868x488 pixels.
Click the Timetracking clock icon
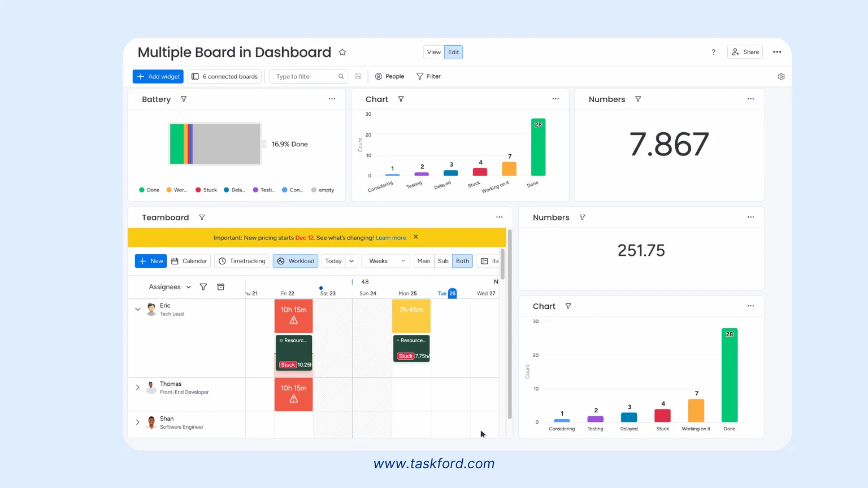pyautogui.click(x=222, y=260)
